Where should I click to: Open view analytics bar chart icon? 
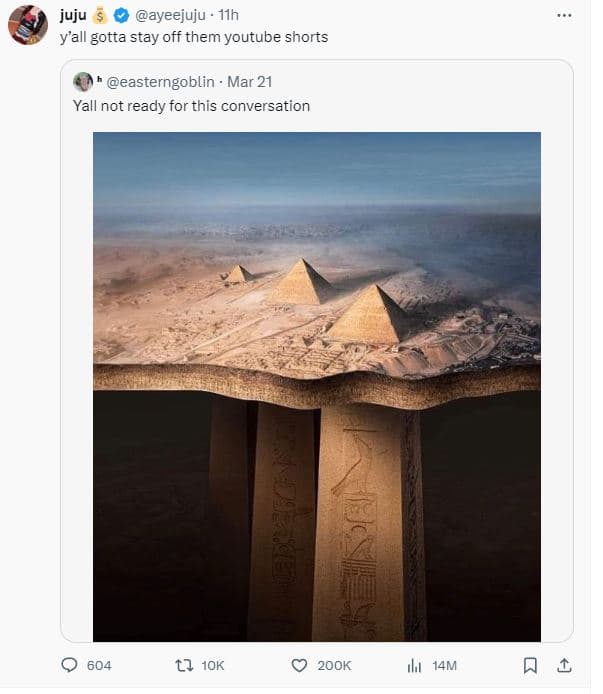click(x=414, y=665)
